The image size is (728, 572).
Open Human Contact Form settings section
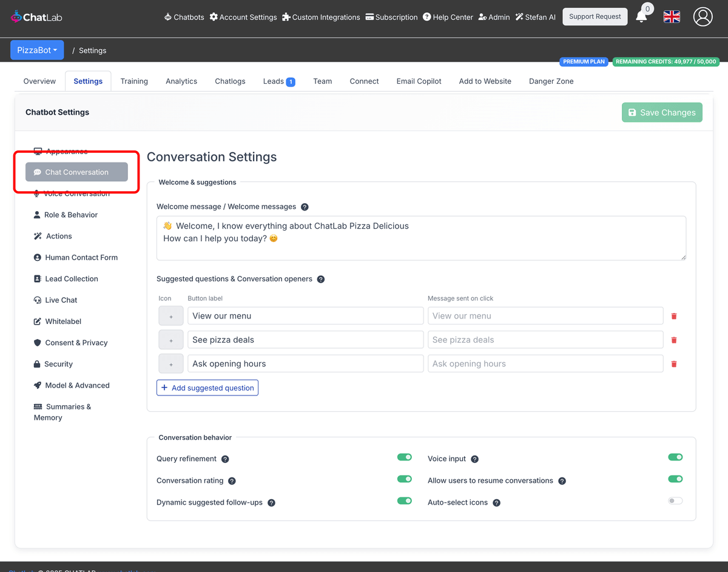pyautogui.click(x=76, y=257)
